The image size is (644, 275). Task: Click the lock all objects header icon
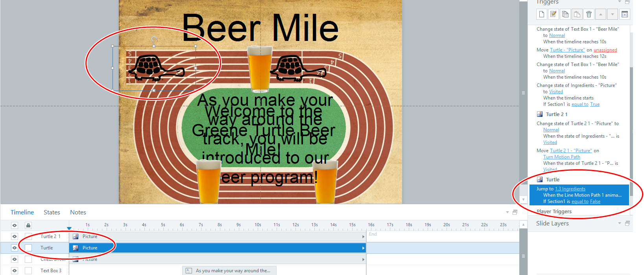(28, 225)
